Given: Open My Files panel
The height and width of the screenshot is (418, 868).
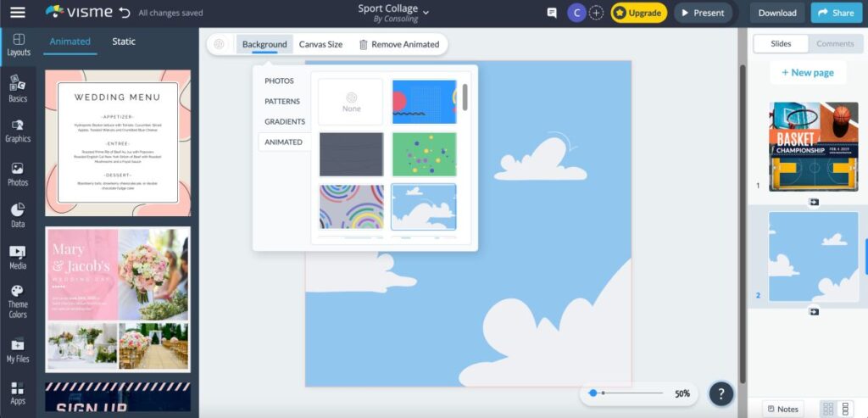Looking at the screenshot, I should tap(18, 351).
